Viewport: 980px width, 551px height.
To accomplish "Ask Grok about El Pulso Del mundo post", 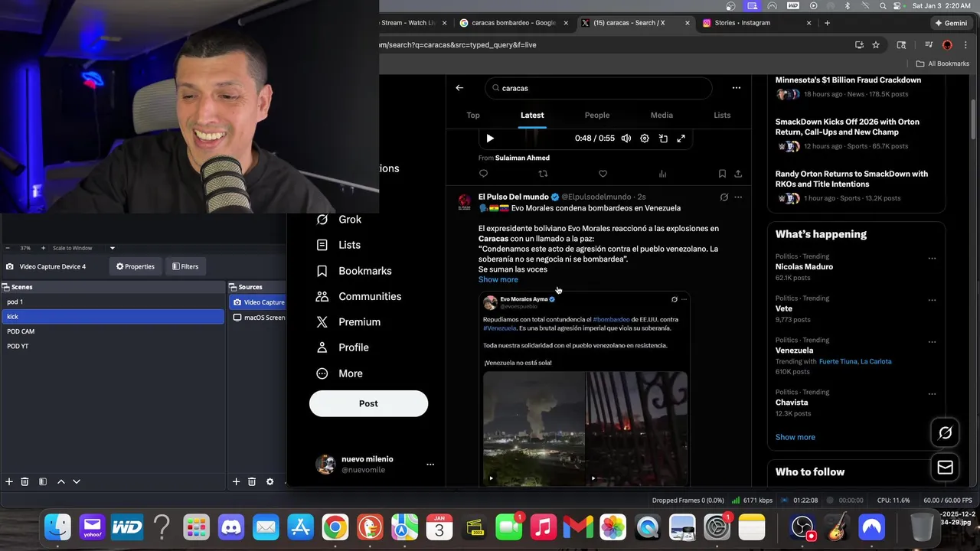I will (x=724, y=197).
